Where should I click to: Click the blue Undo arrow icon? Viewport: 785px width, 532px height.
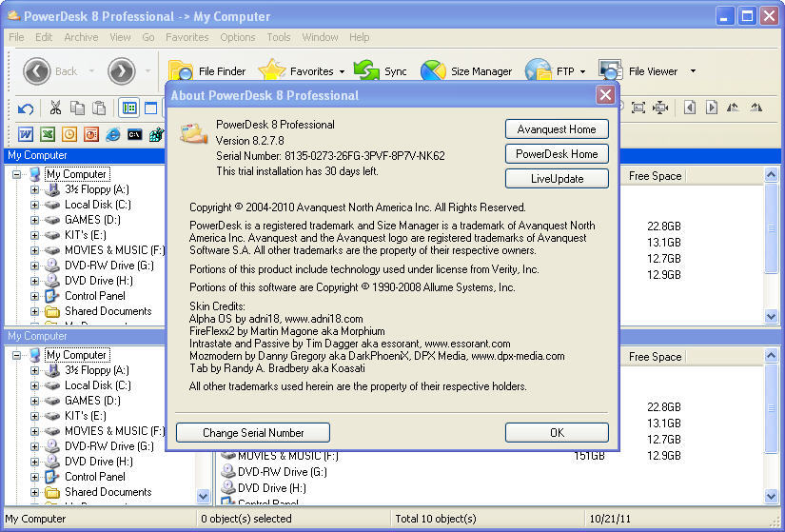(x=26, y=108)
